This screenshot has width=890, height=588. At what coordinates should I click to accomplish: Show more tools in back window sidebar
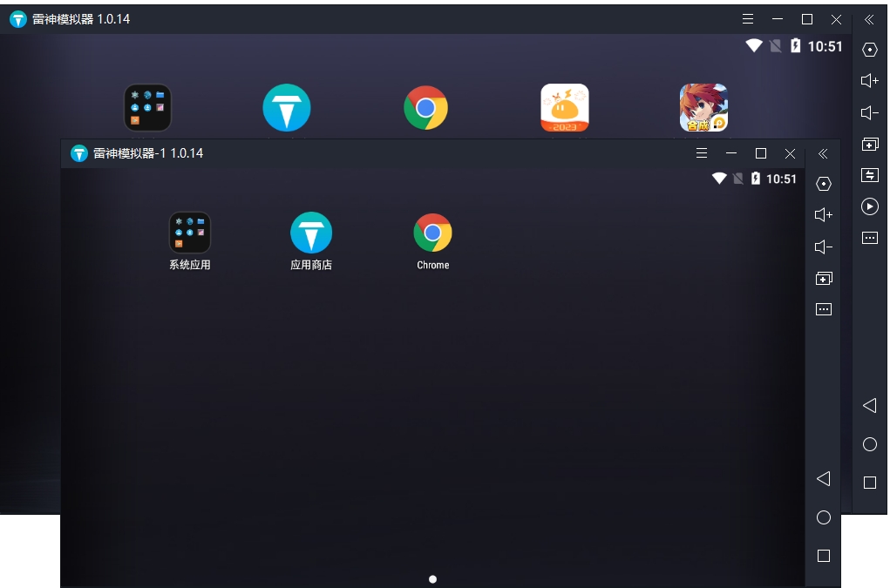pos(870,238)
